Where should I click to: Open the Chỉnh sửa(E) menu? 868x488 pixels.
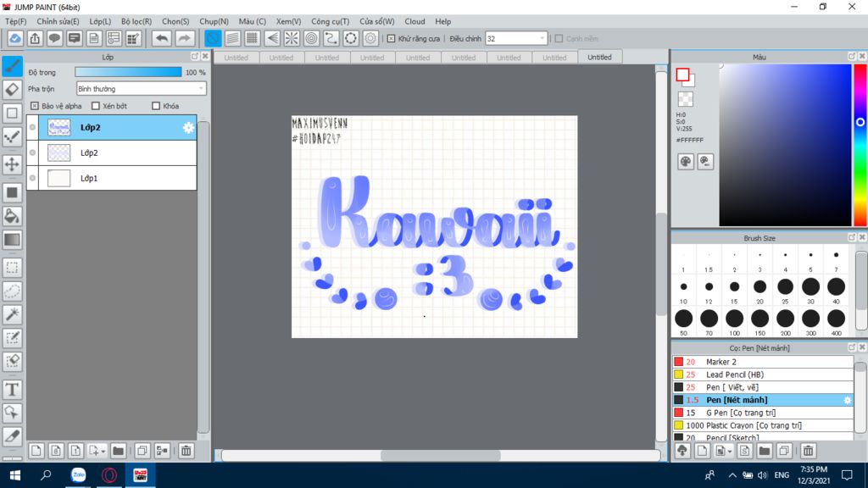(58, 21)
